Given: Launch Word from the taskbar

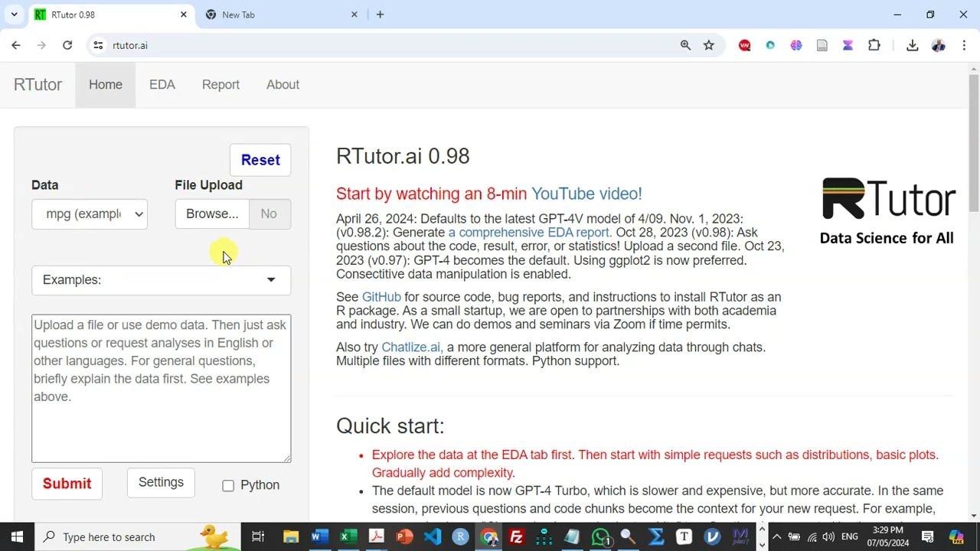Looking at the screenshot, I should 319,536.
